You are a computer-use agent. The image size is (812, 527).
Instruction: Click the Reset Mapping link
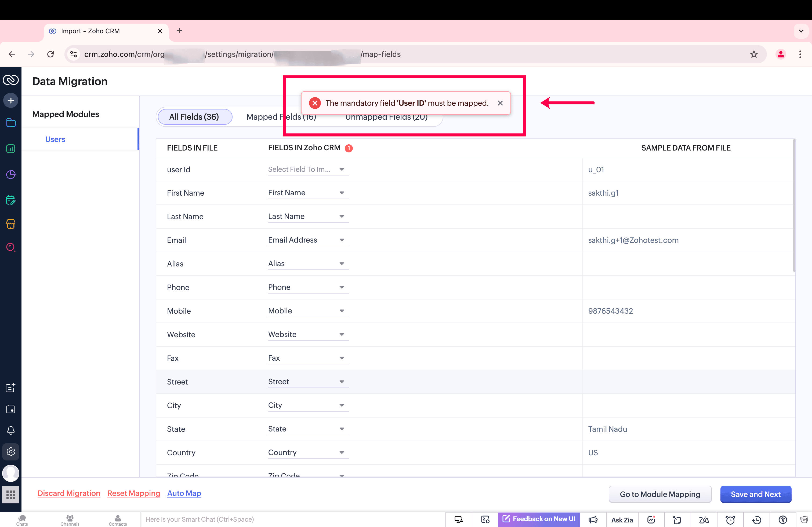click(133, 493)
